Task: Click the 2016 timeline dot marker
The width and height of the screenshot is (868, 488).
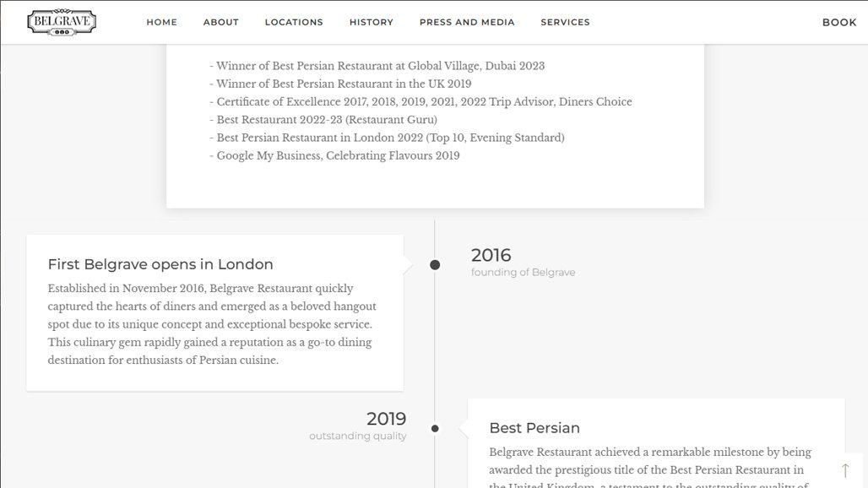Action: 435,265
